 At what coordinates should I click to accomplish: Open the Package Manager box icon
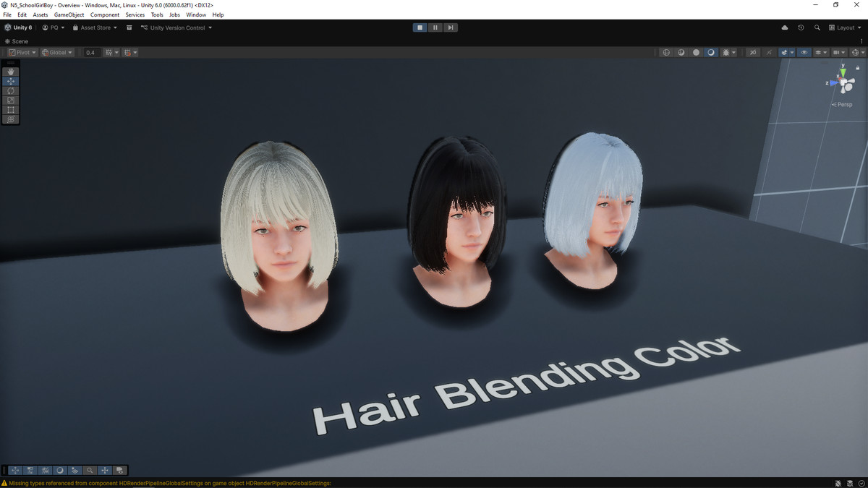click(129, 27)
